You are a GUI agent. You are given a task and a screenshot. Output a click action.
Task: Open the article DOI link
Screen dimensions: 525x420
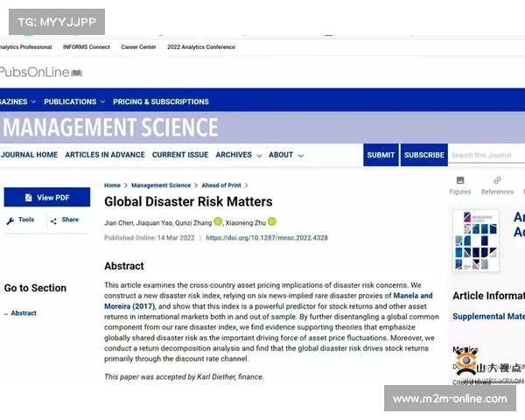[x=267, y=238]
